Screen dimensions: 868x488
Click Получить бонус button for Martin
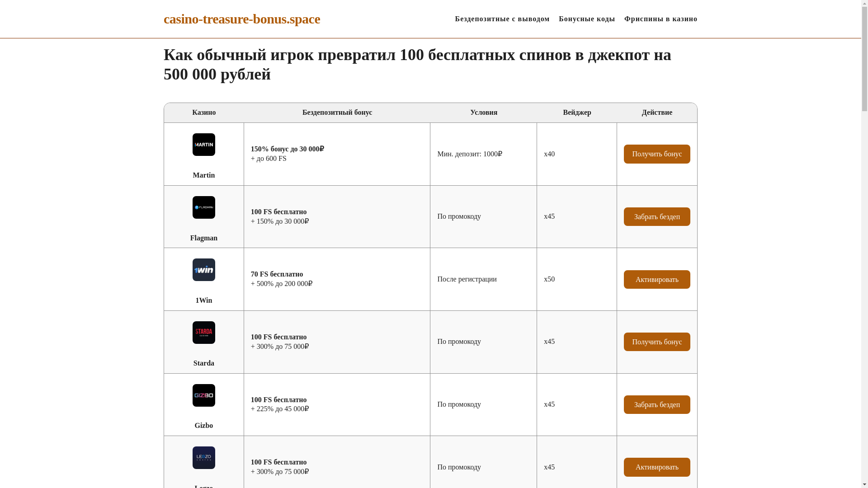657,154
